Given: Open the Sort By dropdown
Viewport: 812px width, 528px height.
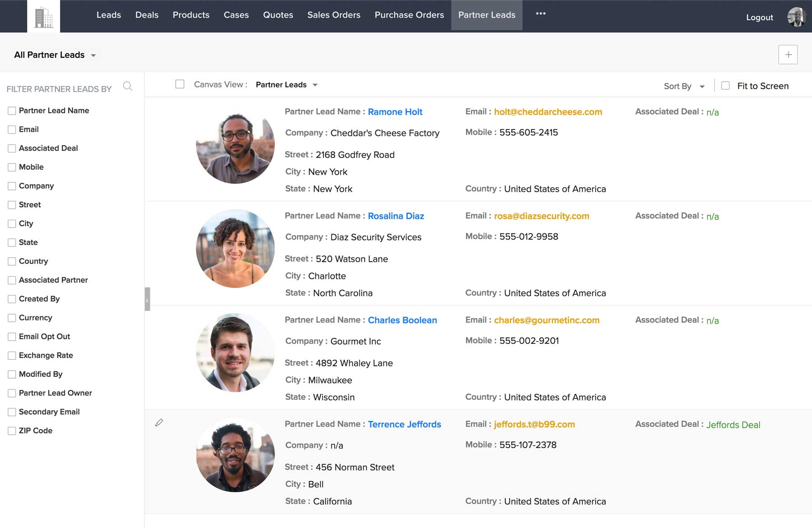Looking at the screenshot, I should click(x=684, y=86).
